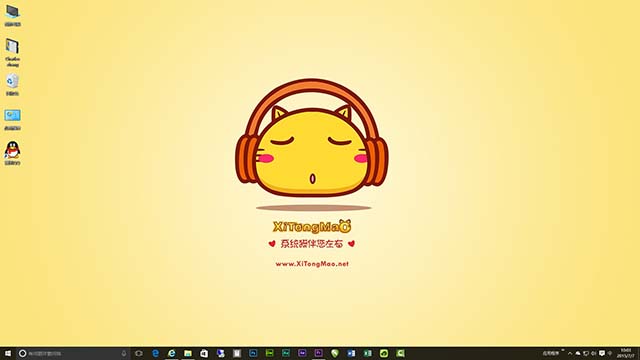640x360 pixels.
Task: Select the QQ penguin desktop icon
Action: tap(12, 153)
